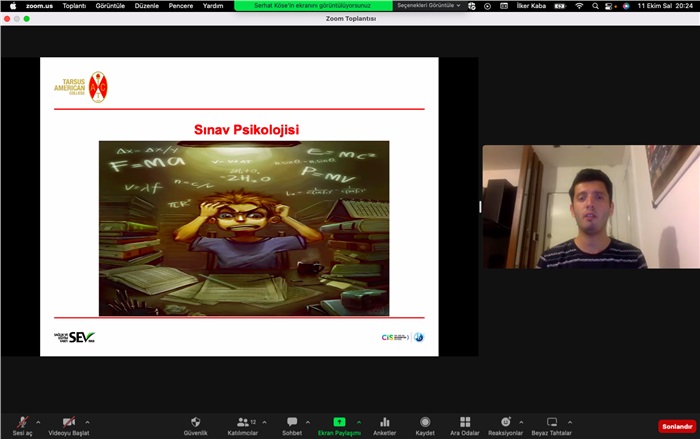Open the Sohbet chat panel
This screenshot has width=700, height=439.
coord(292,426)
